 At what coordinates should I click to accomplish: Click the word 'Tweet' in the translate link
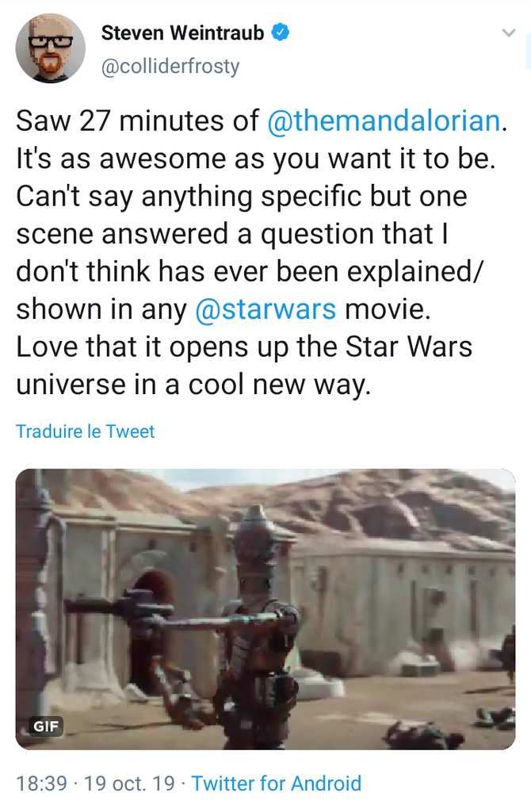(x=130, y=431)
